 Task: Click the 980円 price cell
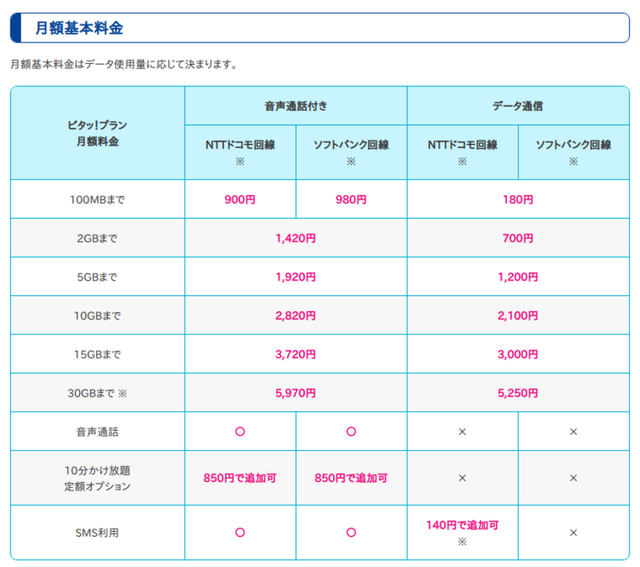coord(351,200)
